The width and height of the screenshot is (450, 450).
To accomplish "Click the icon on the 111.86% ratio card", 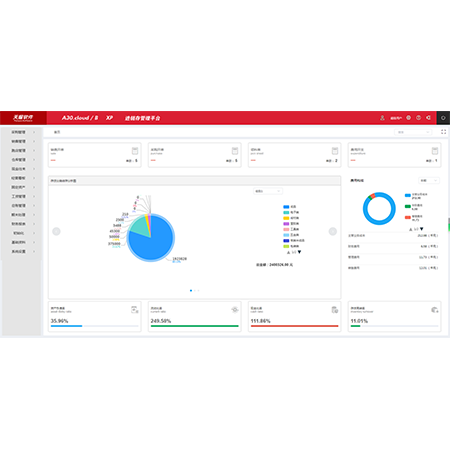I will point(335,310).
